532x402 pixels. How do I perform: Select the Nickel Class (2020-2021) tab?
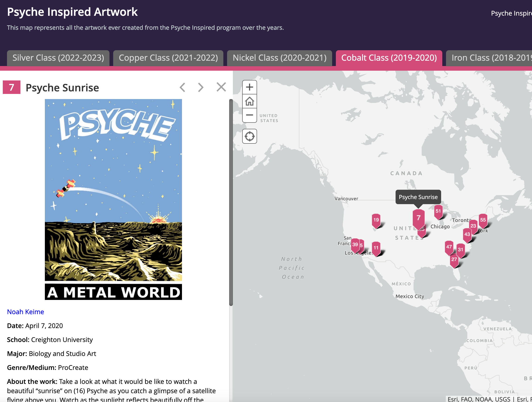(279, 58)
